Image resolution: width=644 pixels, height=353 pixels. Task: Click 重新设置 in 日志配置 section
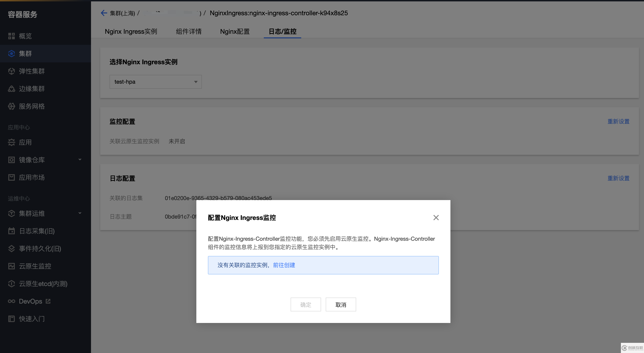pyautogui.click(x=619, y=178)
